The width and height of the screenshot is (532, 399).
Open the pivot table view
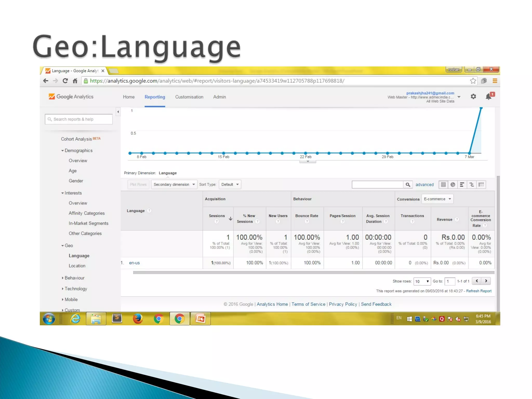pos(481,184)
